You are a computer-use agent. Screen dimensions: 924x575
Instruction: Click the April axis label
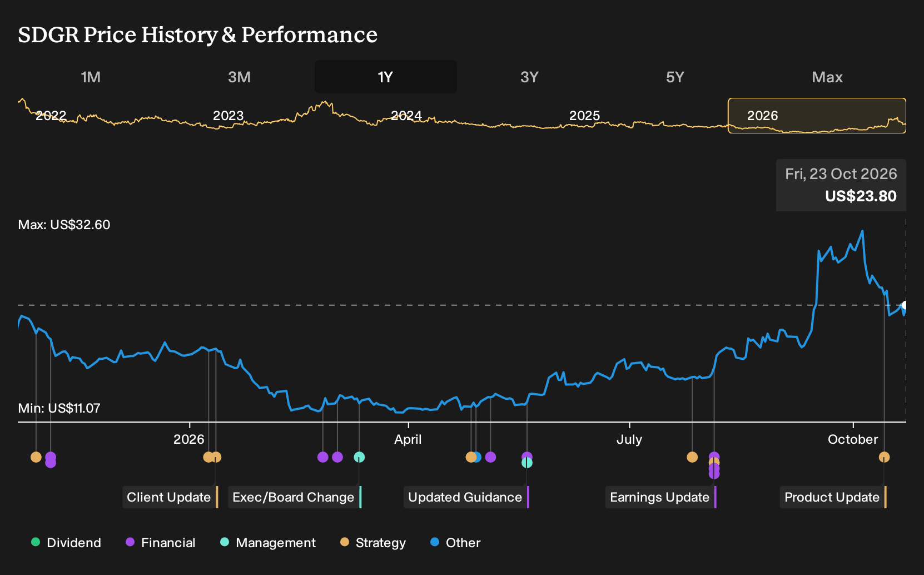coord(408,439)
